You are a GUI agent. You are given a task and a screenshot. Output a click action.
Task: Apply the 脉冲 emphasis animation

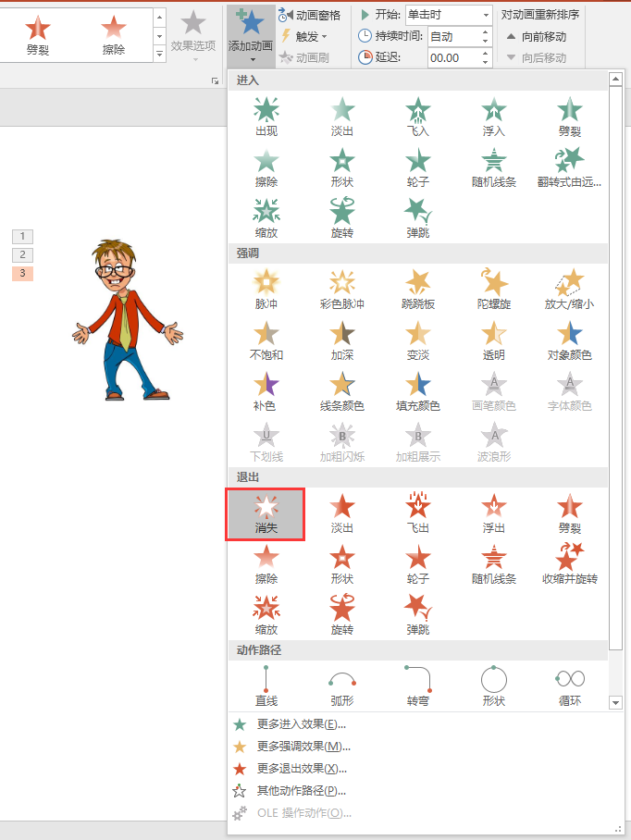point(266,289)
